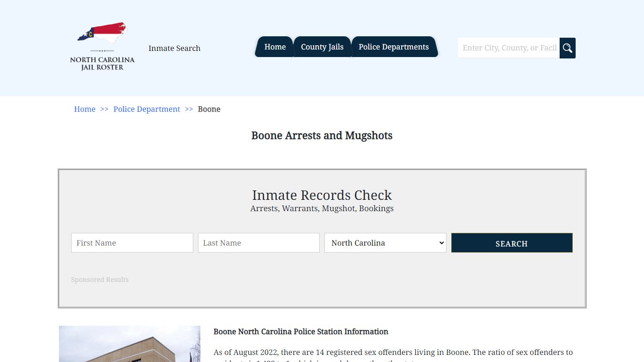Open the County Jails tab
This screenshot has width=644, height=362.
click(322, 47)
